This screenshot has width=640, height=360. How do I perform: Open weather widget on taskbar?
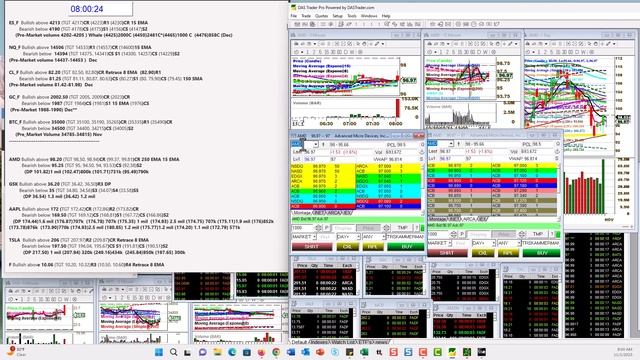pyautogui.click(x=16, y=352)
